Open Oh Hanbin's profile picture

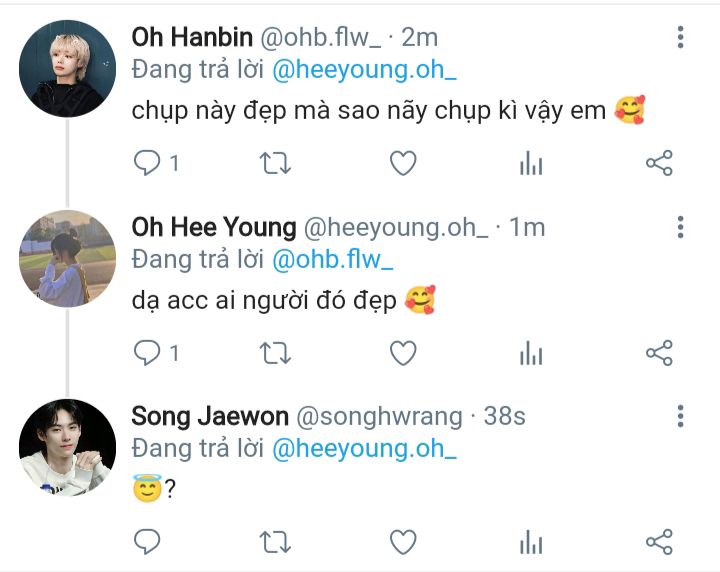coord(68,68)
